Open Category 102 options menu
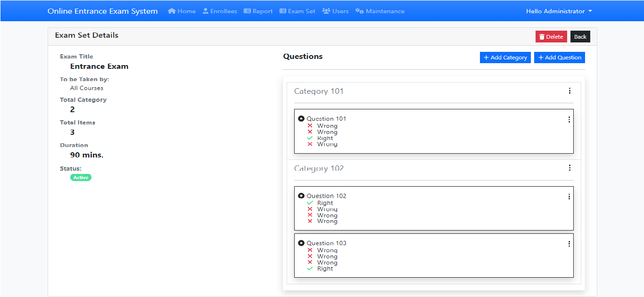644x297 pixels. coord(570,168)
